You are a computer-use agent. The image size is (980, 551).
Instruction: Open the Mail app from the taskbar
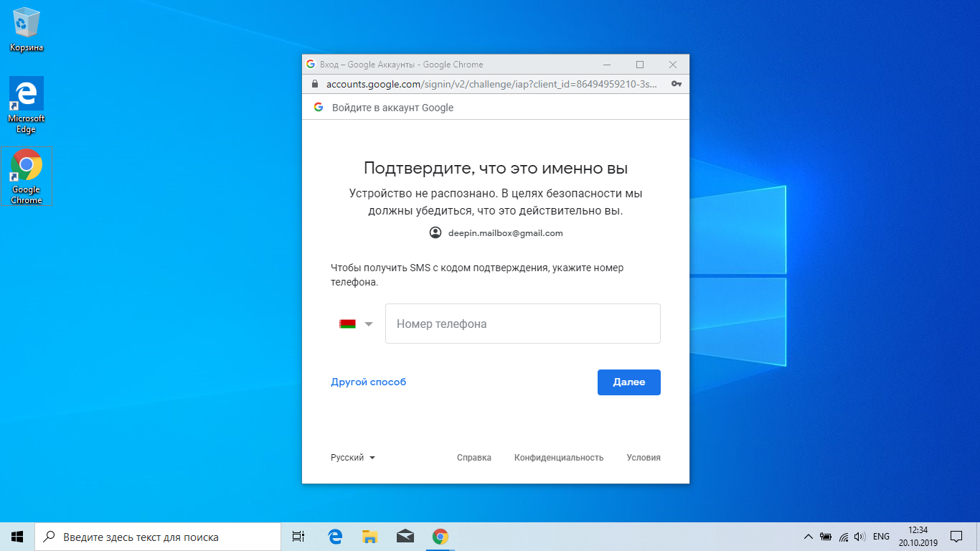pos(405,537)
